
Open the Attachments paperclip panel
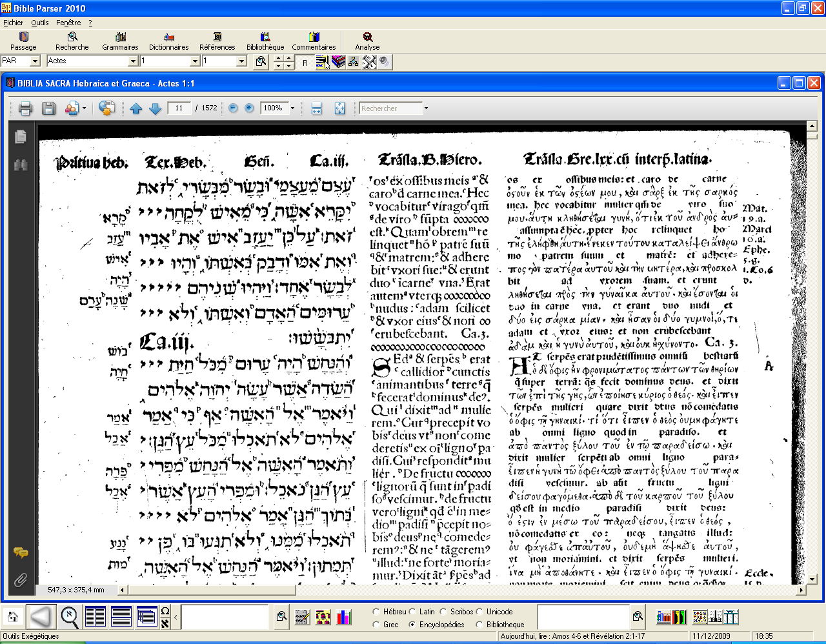(x=21, y=580)
